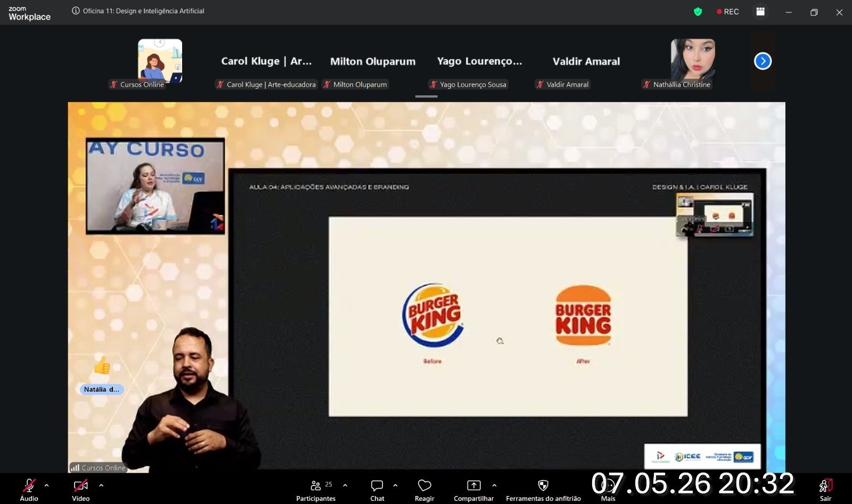852x504 pixels.
Task: Click the sponsor logos banner on slide
Action: coord(702,456)
